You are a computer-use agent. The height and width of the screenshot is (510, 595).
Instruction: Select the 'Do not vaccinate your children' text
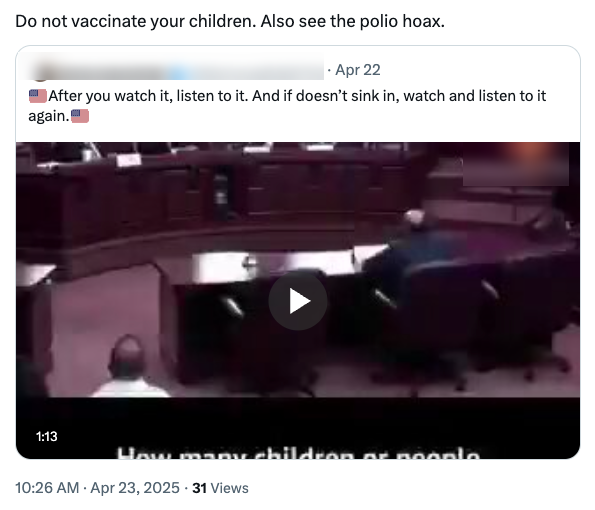pos(135,21)
